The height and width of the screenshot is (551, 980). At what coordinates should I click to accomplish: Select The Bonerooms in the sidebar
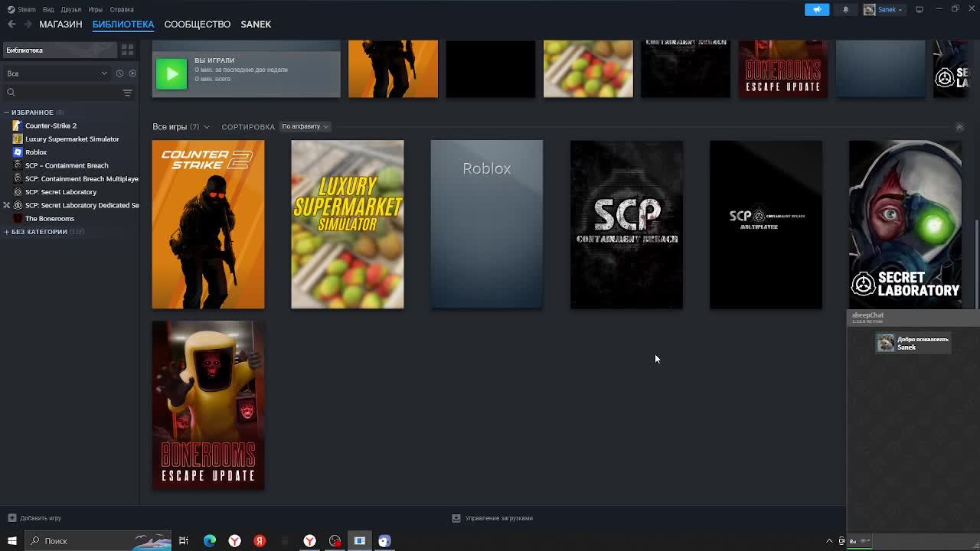point(50,219)
